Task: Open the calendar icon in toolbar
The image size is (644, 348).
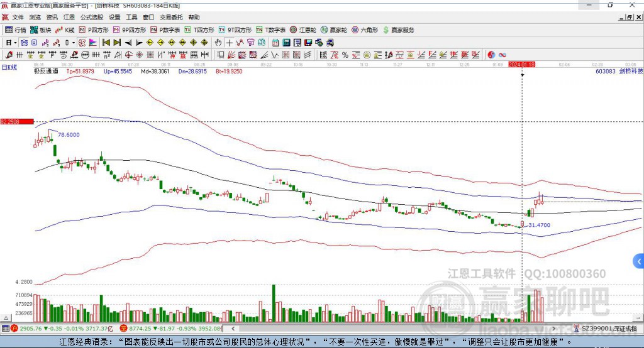Action: 275,43
